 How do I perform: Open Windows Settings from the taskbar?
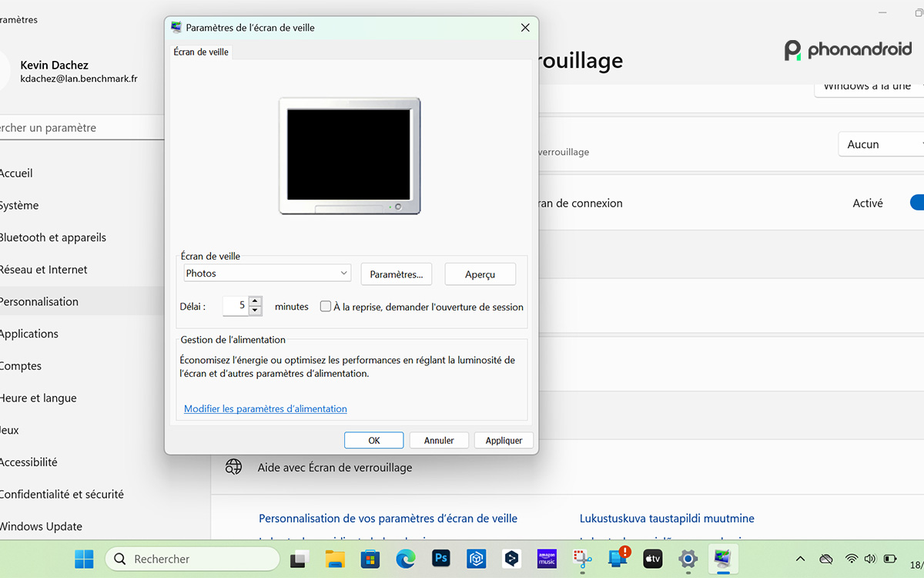click(x=688, y=559)
